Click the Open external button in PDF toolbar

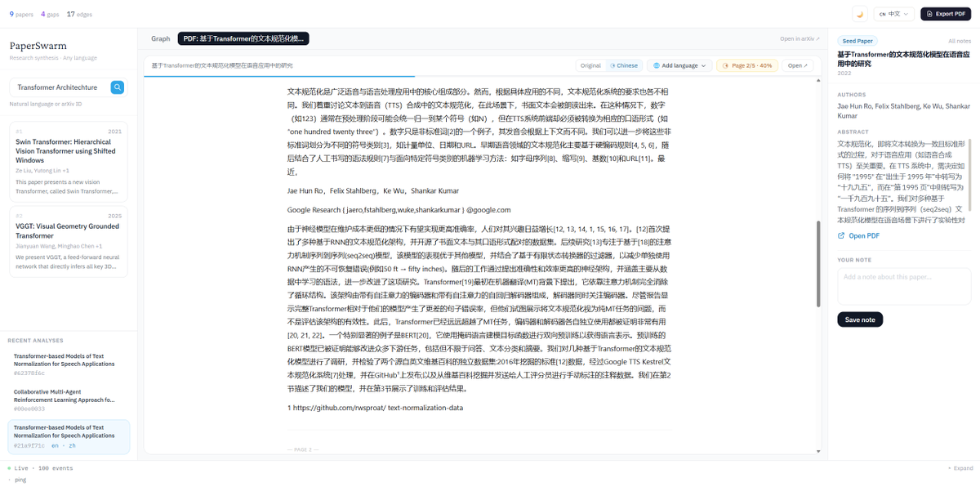point(798,65)
